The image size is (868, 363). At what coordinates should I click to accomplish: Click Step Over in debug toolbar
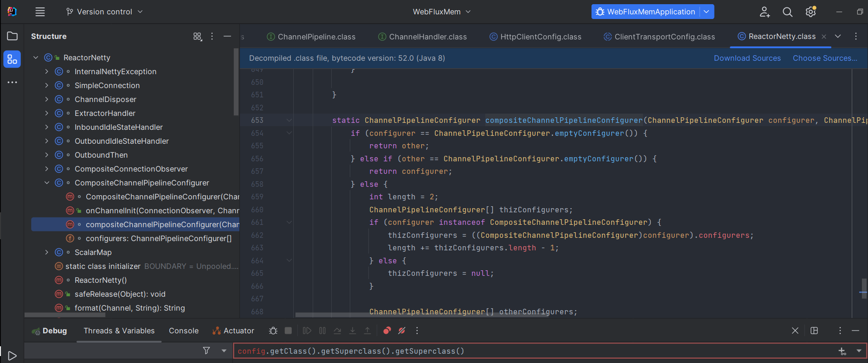(x=337, y=331)
